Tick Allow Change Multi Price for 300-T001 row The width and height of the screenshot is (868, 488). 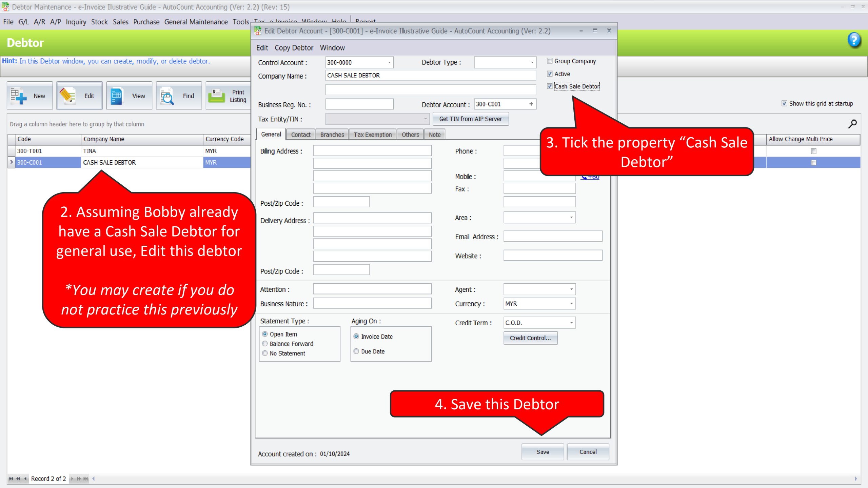click(x=813, y=151)
